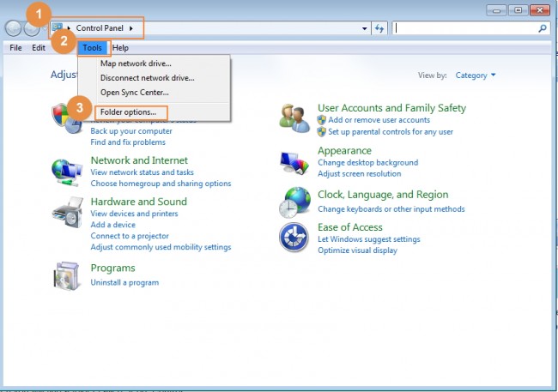Image resolution: width=558 pixels, height=392 pixels.
Task: Choose Map network drive from Tools menu
Action: pos(136,63)
